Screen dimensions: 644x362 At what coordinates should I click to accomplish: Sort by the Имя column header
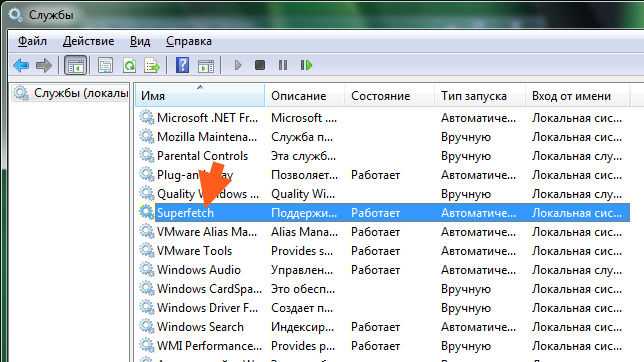click(x=200, y=96)
